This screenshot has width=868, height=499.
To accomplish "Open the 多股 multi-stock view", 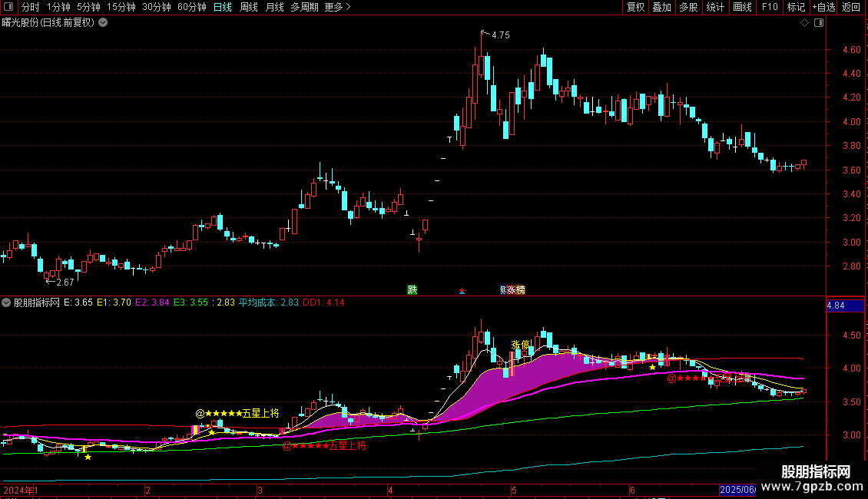I will pyautogui.click(x=688, y=7).
